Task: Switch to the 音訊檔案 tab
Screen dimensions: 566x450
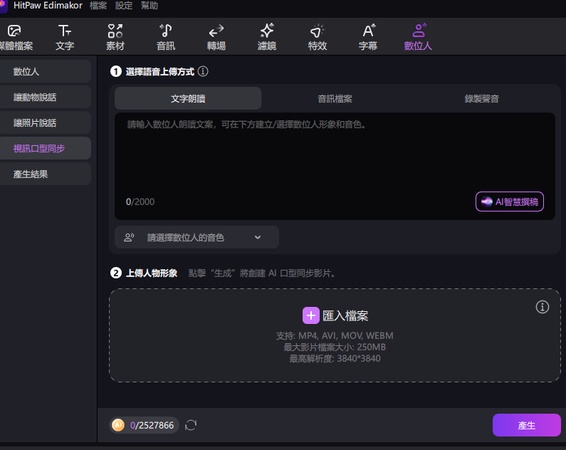Action: tap(335, 99)
